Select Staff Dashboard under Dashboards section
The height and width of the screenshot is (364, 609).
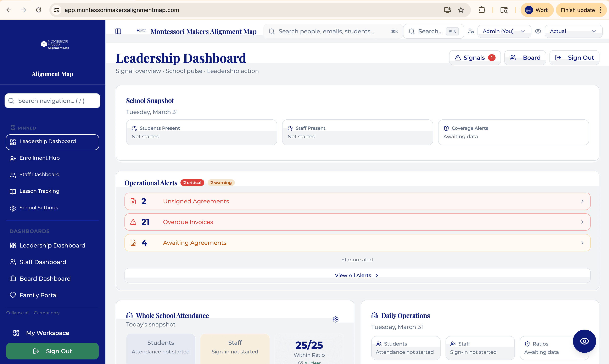point(43,262)
